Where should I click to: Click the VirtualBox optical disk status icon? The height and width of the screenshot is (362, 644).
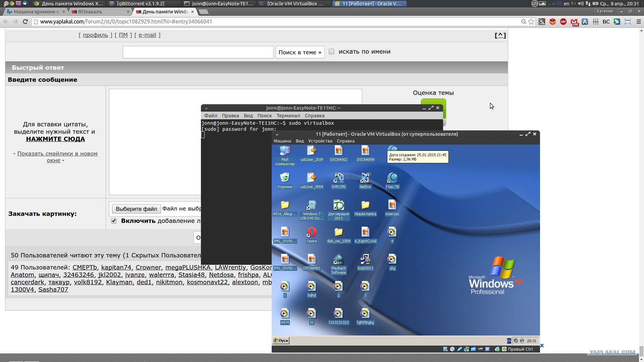click(x=452, y=349)
